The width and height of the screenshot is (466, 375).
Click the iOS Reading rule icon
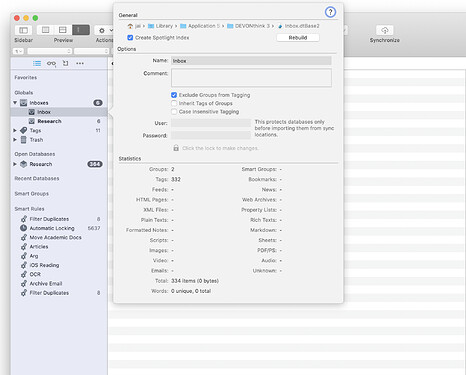(23, 265)
